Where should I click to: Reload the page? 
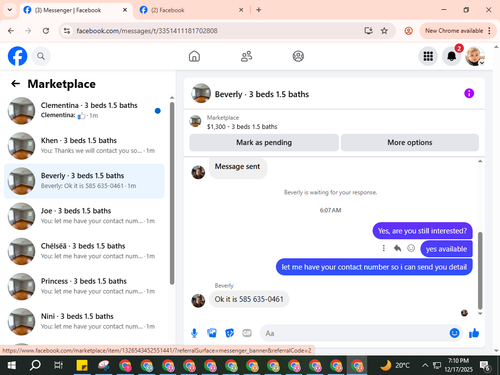coord(46,31)
